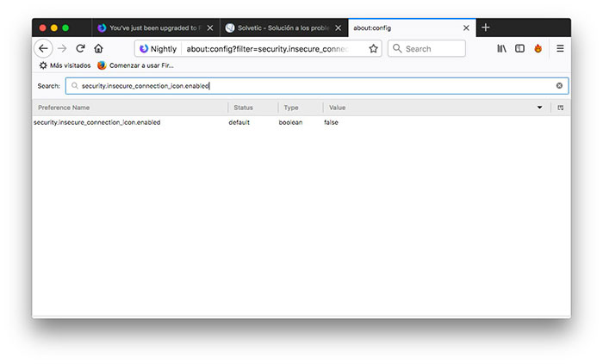Close the about:config tab
This screenshot has width=603, height=364.
point(466,28)
